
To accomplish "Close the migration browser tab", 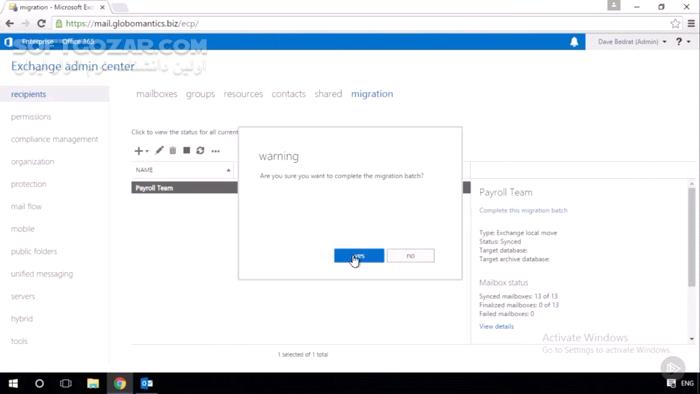I will tap(102, 7).
